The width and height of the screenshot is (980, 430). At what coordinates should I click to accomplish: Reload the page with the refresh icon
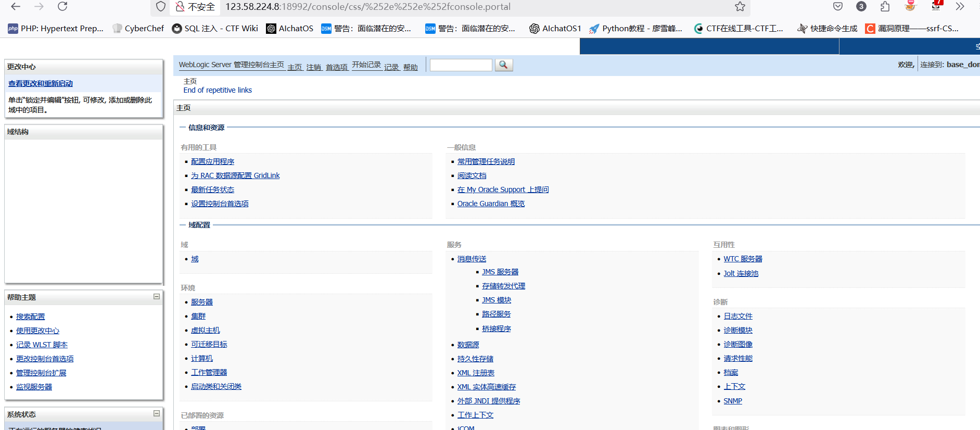click(62, 7)
